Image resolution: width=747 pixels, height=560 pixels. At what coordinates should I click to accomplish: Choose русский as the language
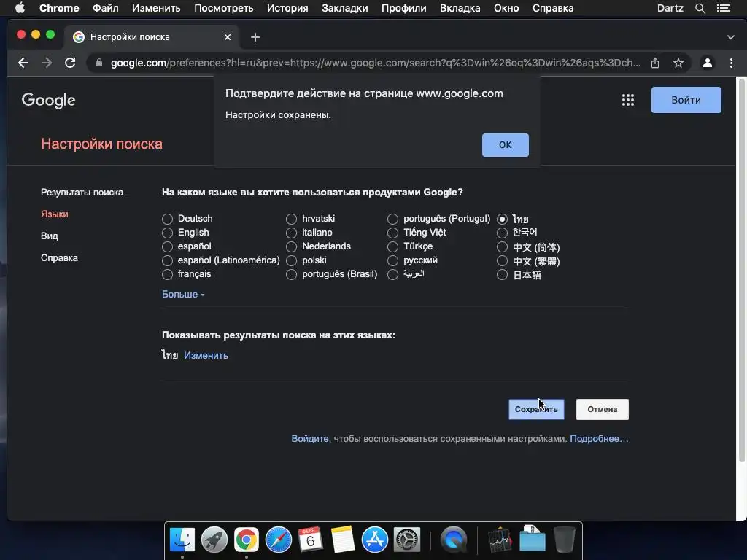point(392,261)
